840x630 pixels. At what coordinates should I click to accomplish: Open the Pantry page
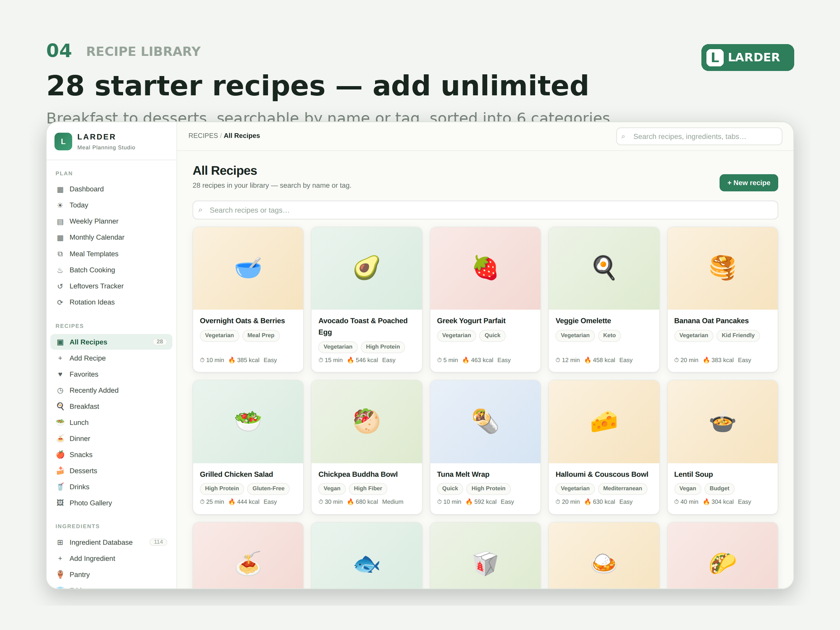pyautogui.click(x=111, y=575)
